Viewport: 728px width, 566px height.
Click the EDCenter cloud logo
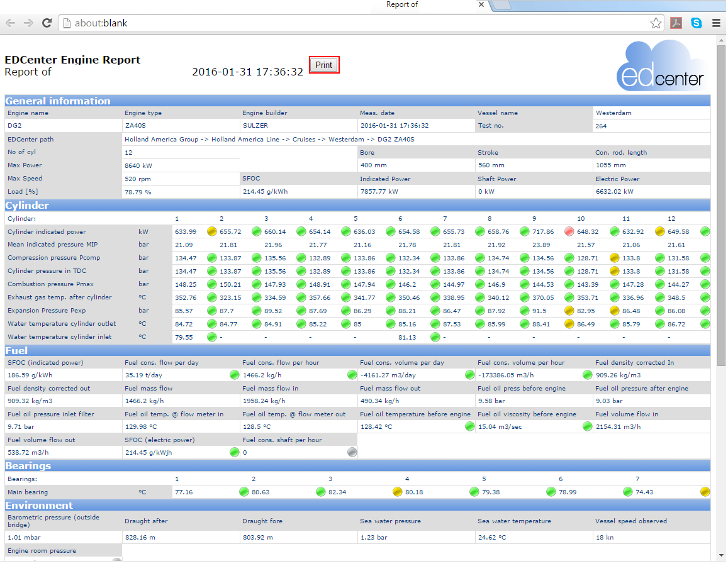point(662,67)
